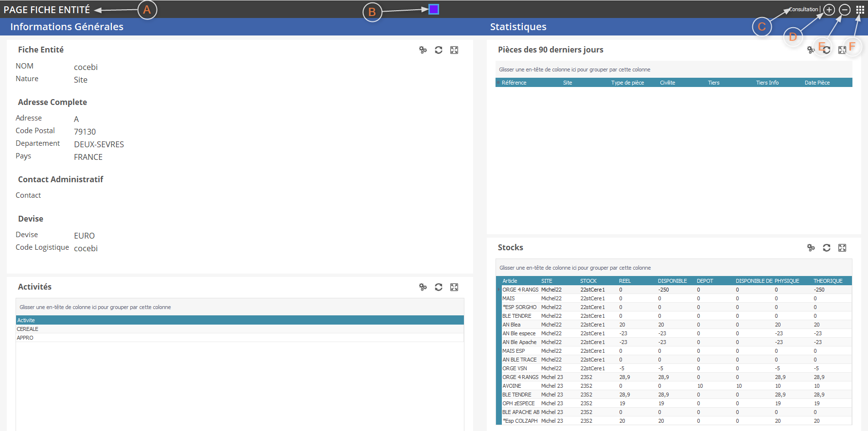The image size is (868, 431).
Task: Open the grid apps menu icon
Action: [860, 10]
